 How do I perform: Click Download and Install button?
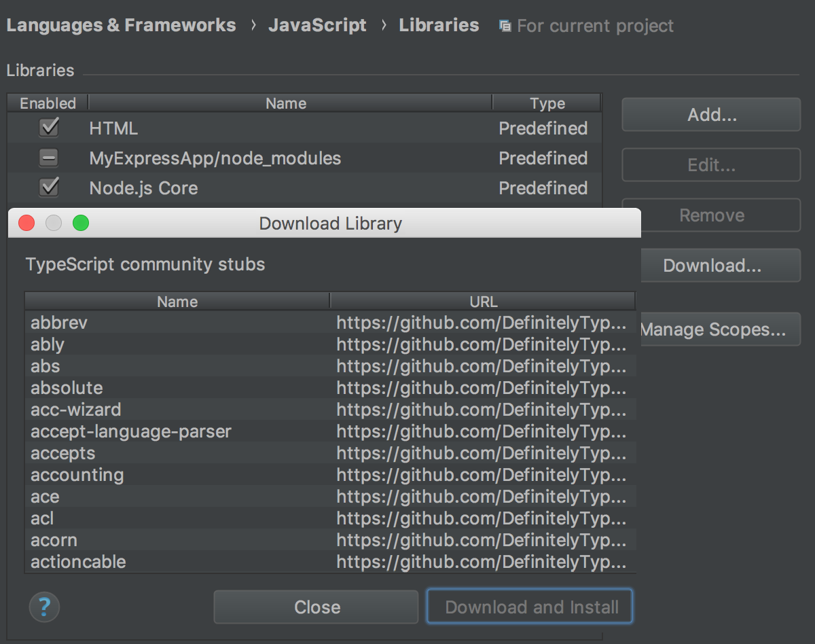[x=530, y=607]
